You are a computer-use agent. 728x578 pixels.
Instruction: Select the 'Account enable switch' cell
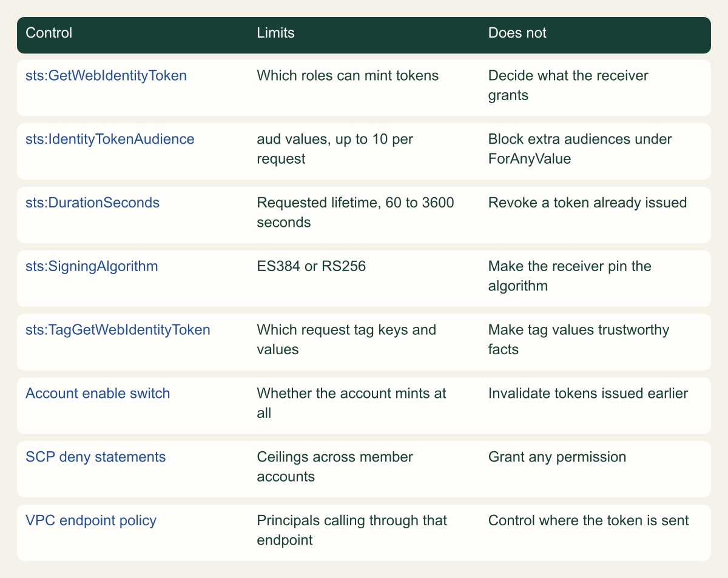tap(98, 393)
